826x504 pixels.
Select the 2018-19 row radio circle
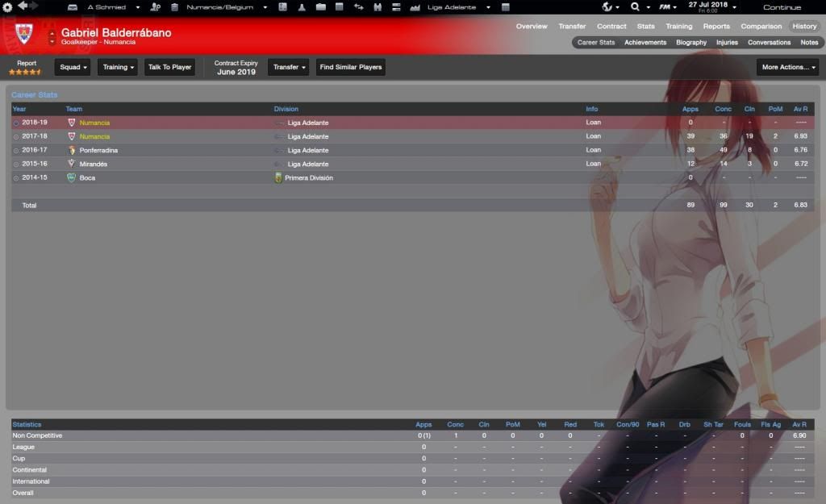pos(16,123)
